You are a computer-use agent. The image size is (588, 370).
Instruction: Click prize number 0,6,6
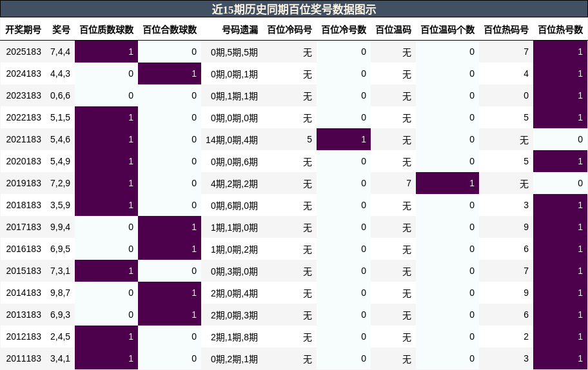tap(61, 96)
